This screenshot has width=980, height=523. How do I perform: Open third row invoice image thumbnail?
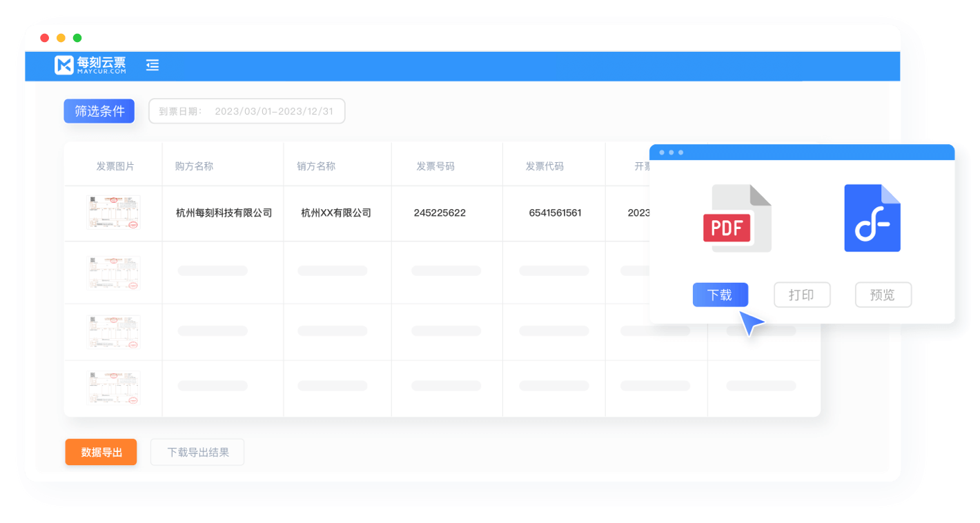tap(113, 332)
